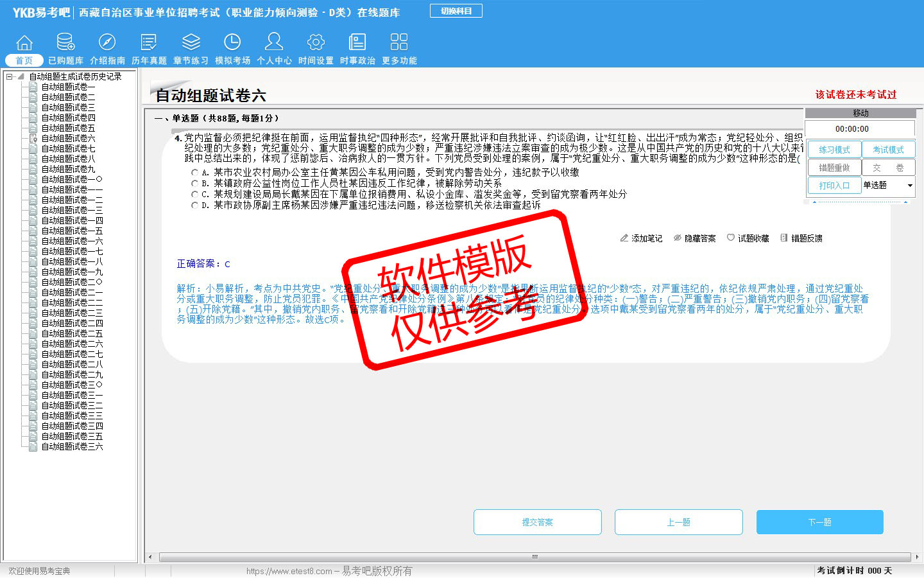This screenshot has width=924, height=578.
Task: Open the 模拟考场 clock icon
Action: 232,43
